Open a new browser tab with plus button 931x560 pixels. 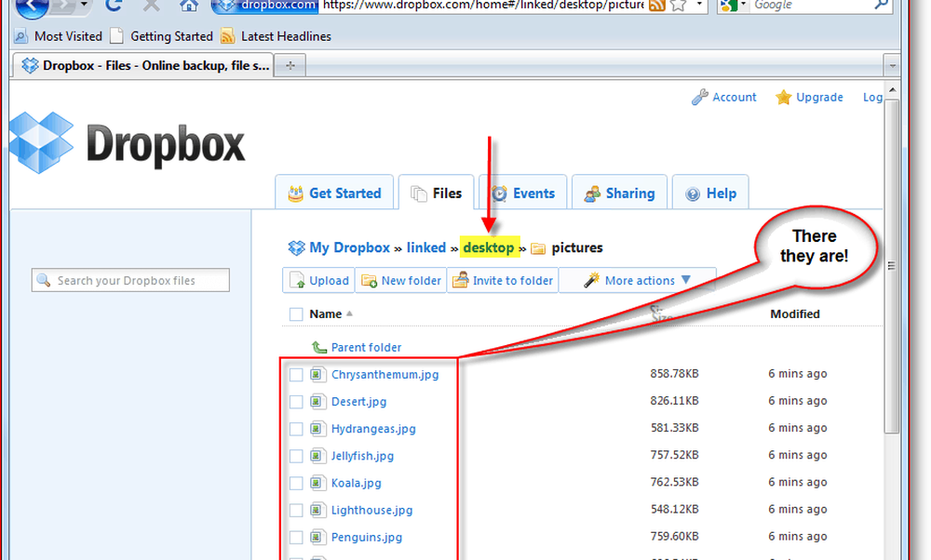(290, 65)
